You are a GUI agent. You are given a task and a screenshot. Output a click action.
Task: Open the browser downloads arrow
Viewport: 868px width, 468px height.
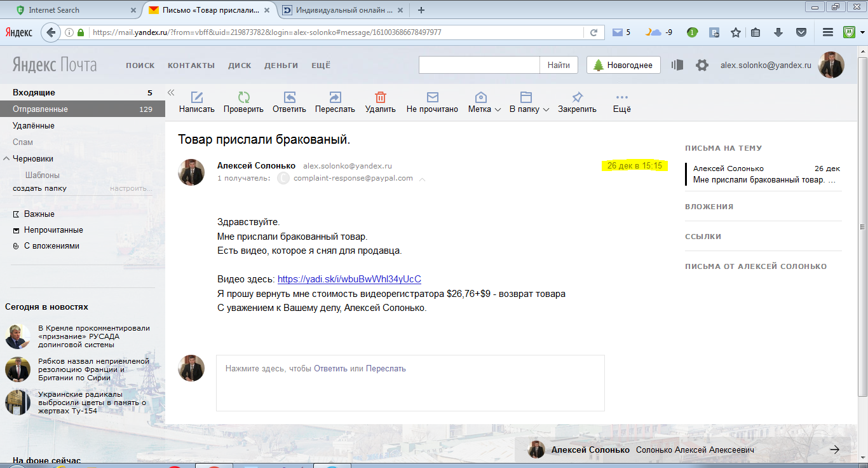778,32
